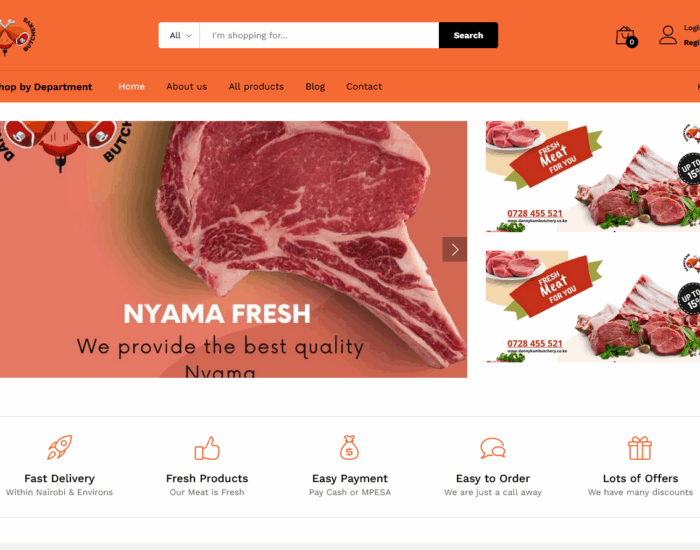
Task: Open the About us page
Action: point(187,87)
